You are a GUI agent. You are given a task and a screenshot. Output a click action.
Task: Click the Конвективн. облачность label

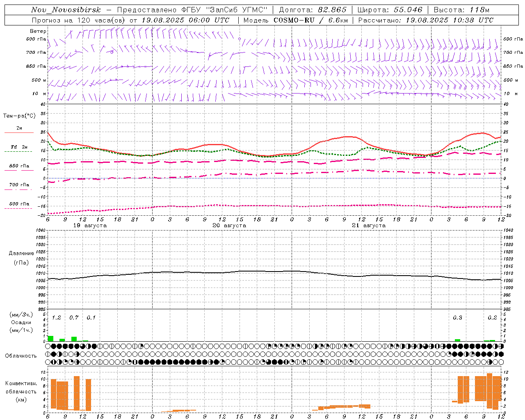[21, 388]
